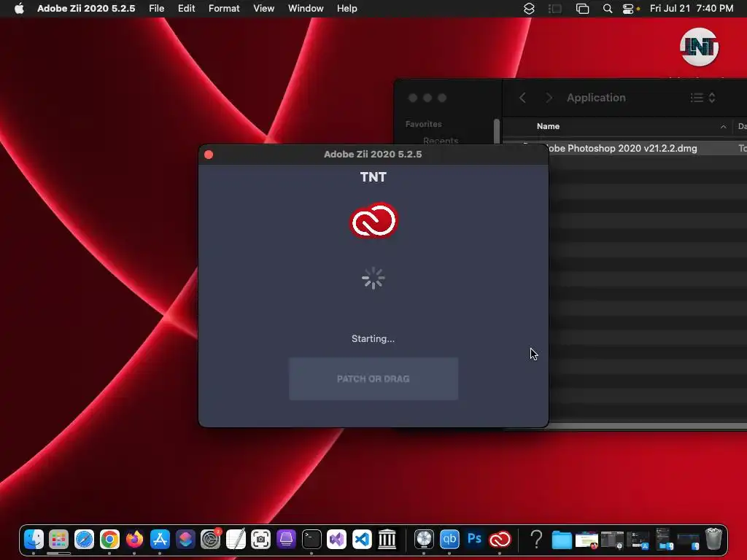Open the purple laptop app icon in the Dock
Viewport: 747px width, 560px height.
coord(286,539)
